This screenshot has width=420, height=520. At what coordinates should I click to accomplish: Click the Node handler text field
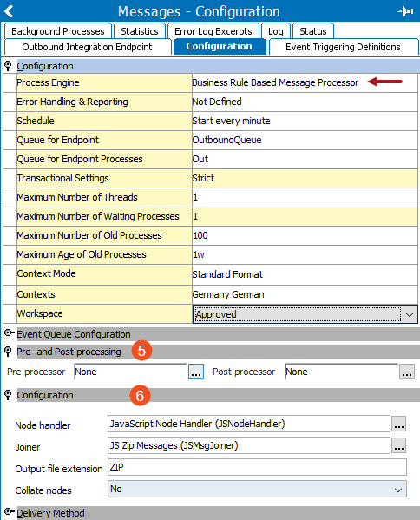point(249,424)
